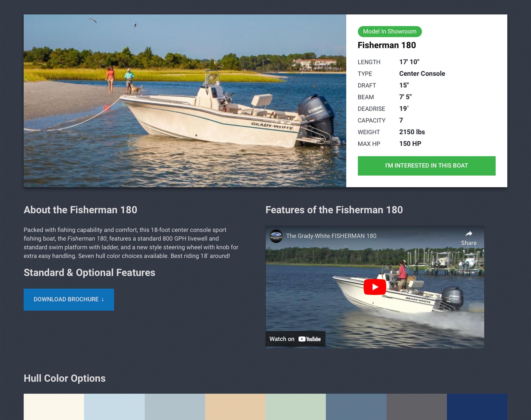Click the beam value 7' 5"
Screen dimensions: 531x420
click(405, 97)
